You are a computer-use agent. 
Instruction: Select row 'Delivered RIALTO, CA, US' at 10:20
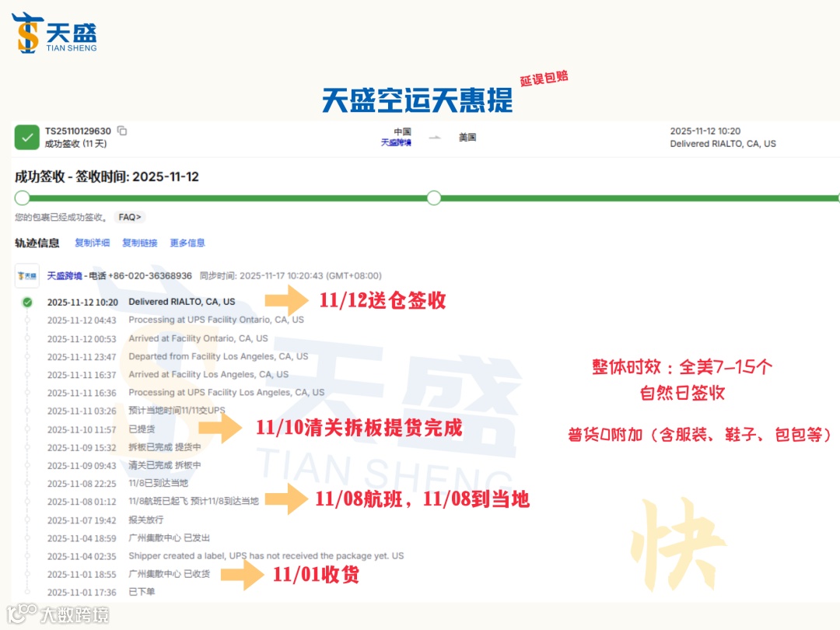click(x=141, y=302)
